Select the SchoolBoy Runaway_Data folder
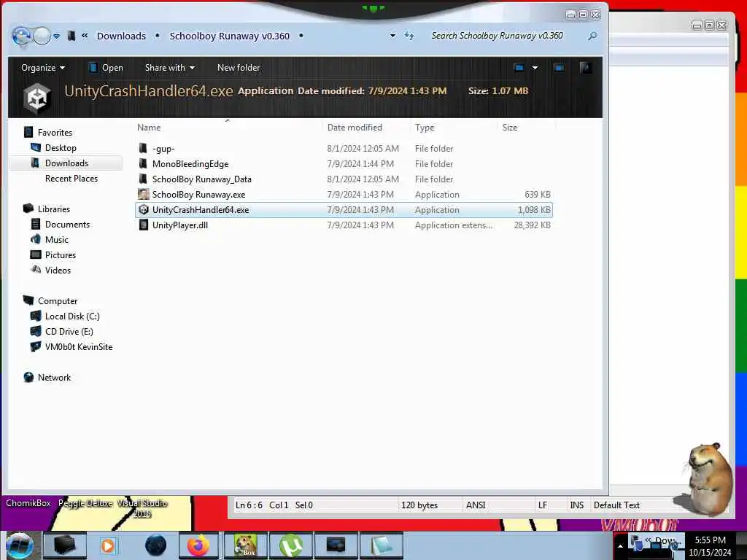Screen dimensions: 747x560 201,179
